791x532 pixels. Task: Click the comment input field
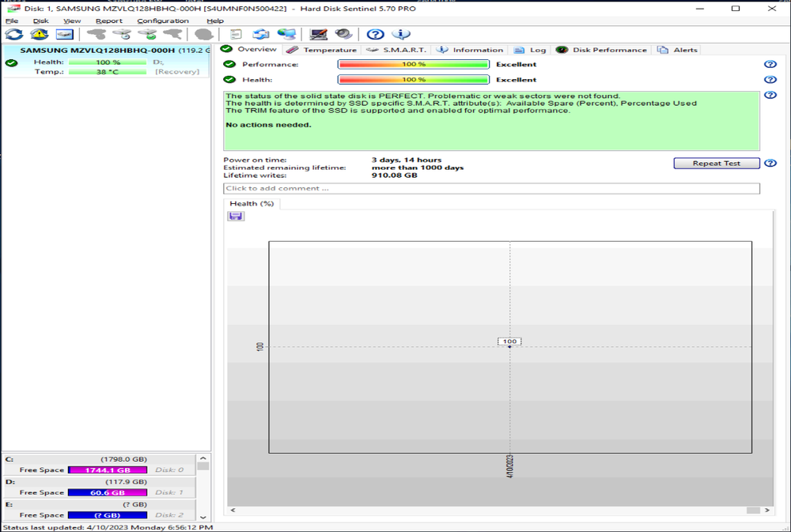490,189
